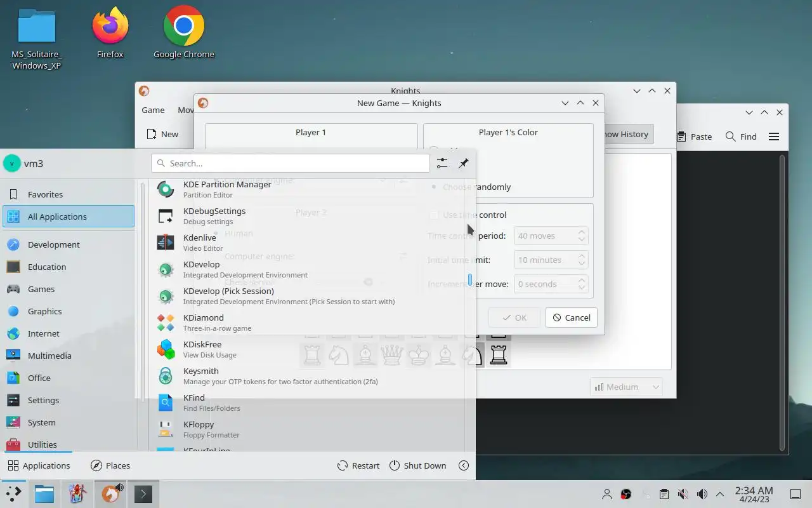Select All Applications category
The width and height of the screenshot is (812, 508).
[69, 217]
